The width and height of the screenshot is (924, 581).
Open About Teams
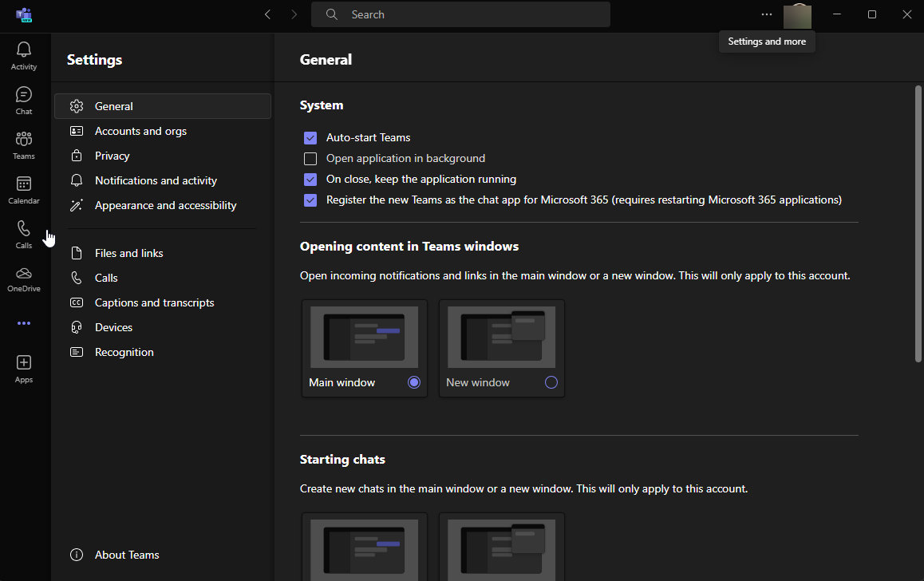tap(163, 555)
